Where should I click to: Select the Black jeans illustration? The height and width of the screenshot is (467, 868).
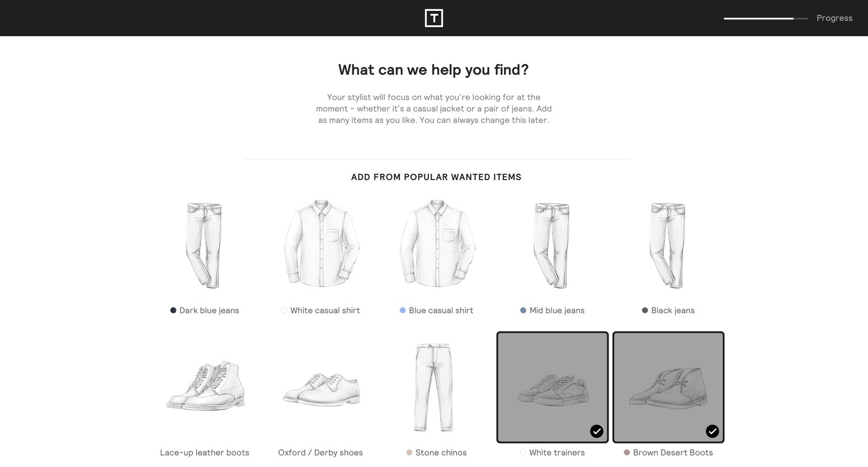[x=668, y=245]
